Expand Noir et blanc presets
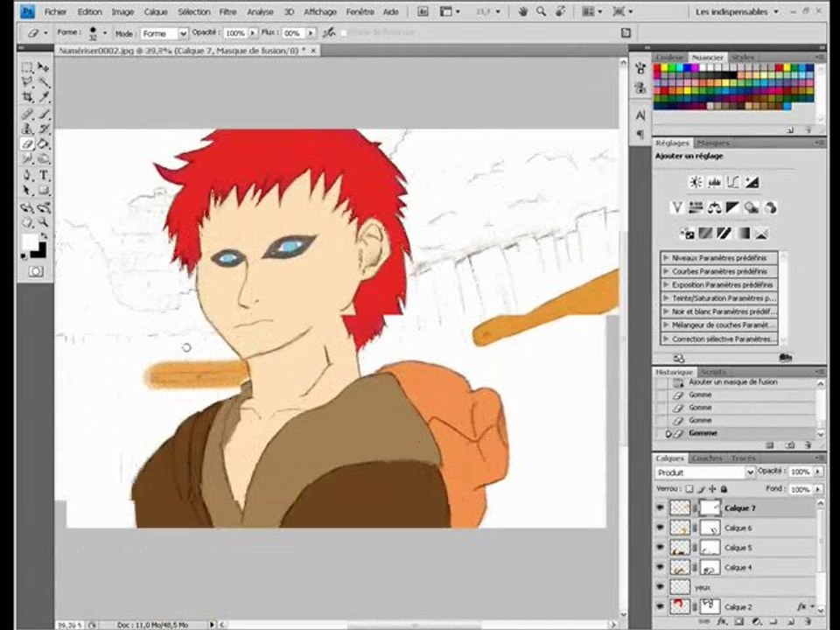840x630 pixels. 666,311
